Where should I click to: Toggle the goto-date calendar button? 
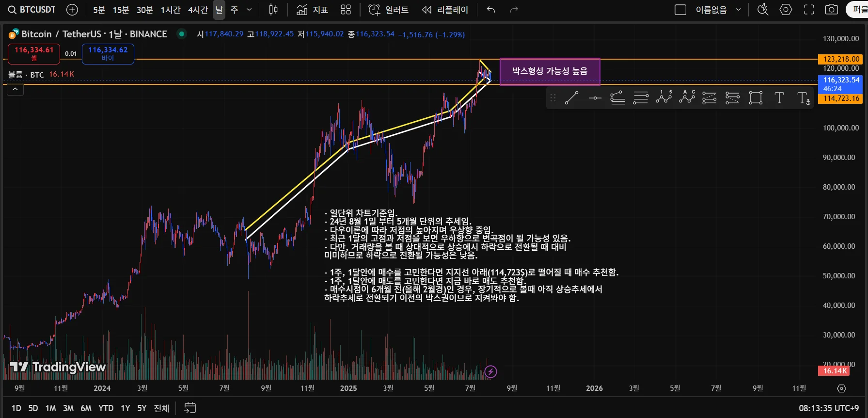tap(190, 408)
